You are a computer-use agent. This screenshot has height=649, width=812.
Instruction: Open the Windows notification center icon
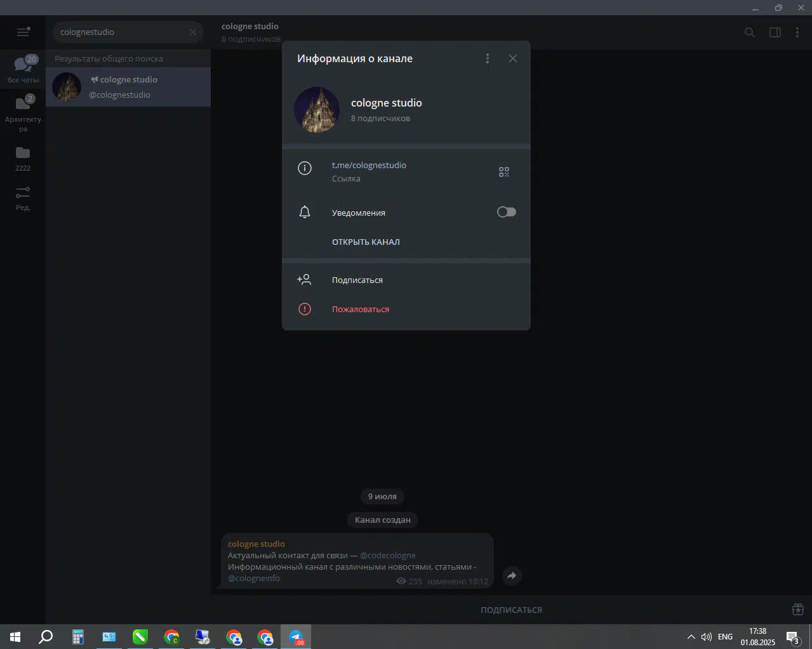(x=793, y=638)
